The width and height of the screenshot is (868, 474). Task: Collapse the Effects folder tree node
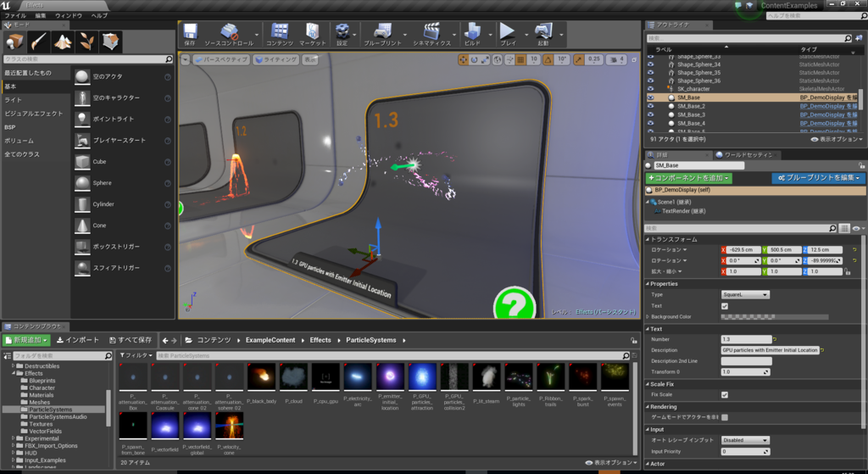pos(14,373)
